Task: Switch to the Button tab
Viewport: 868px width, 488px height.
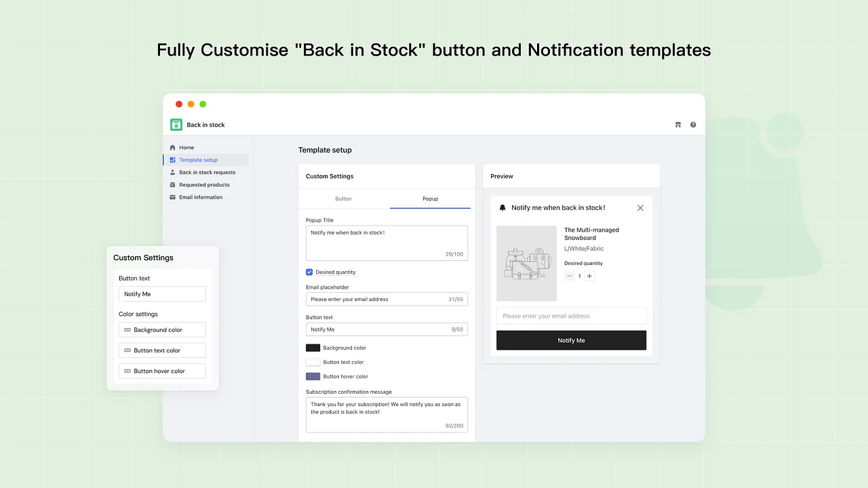Action: coord(343,199)
